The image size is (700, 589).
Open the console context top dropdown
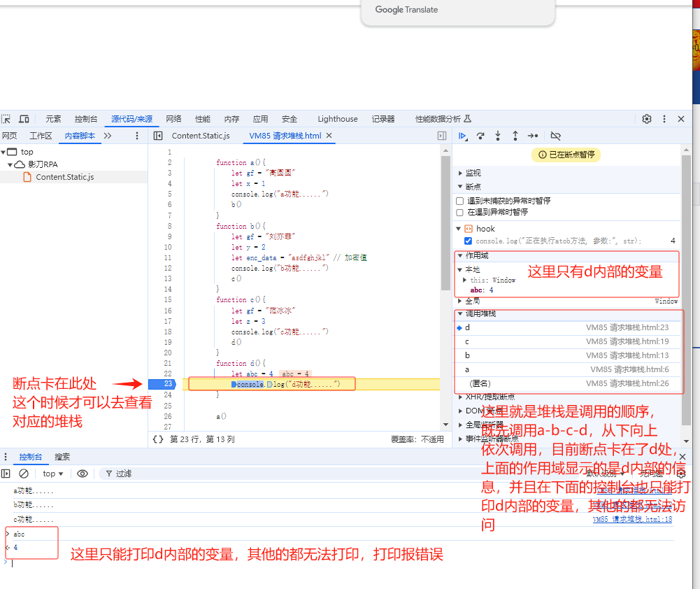click(52, 474)
